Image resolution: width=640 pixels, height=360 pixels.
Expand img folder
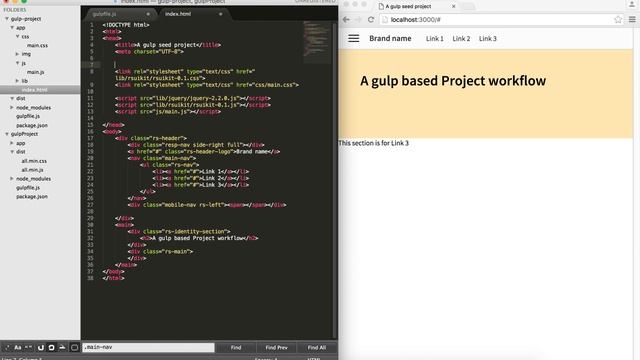17,54
